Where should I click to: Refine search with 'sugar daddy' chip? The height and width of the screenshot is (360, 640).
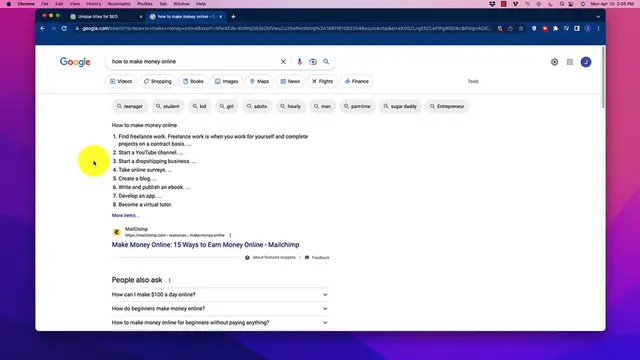click(400, 106)
